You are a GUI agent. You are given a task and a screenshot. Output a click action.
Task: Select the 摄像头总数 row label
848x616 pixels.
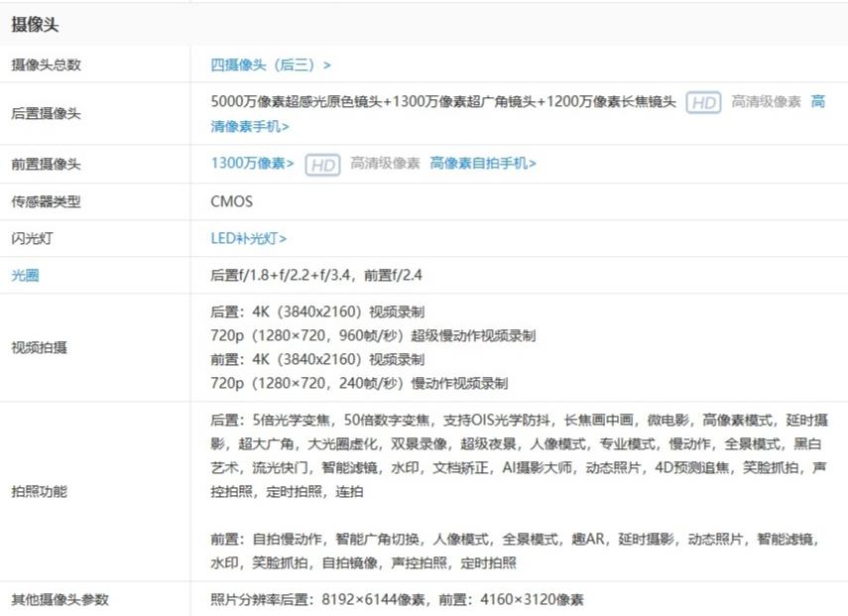click(46, 64)
